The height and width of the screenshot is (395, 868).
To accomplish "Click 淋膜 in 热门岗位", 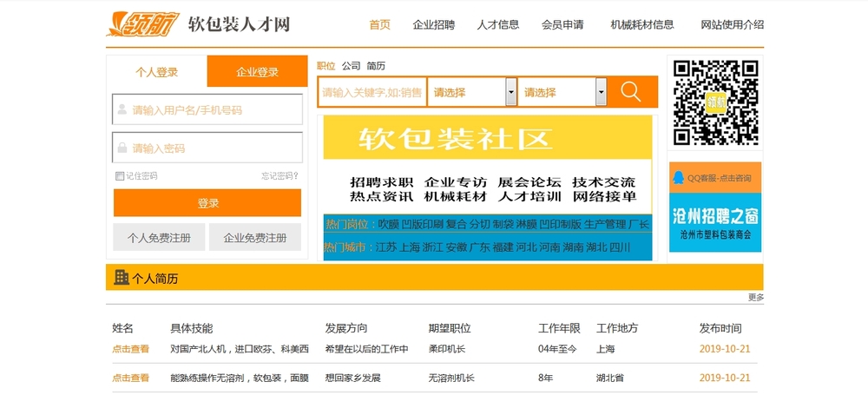I will [527, 224].
